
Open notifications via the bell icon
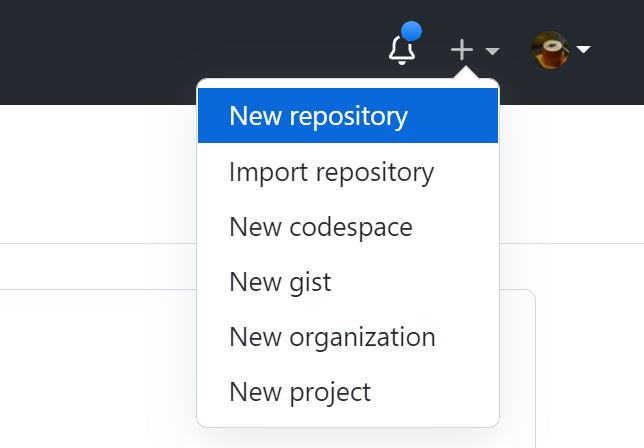tap(402, 50)
